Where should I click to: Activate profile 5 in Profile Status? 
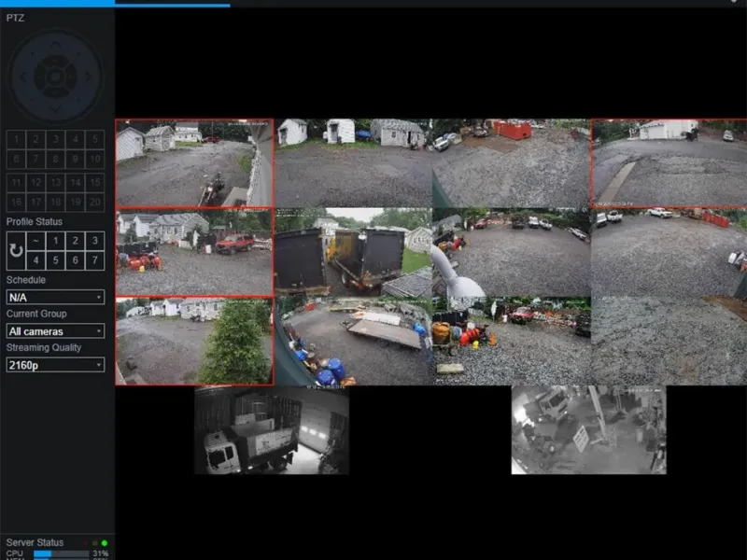point(56,260)
